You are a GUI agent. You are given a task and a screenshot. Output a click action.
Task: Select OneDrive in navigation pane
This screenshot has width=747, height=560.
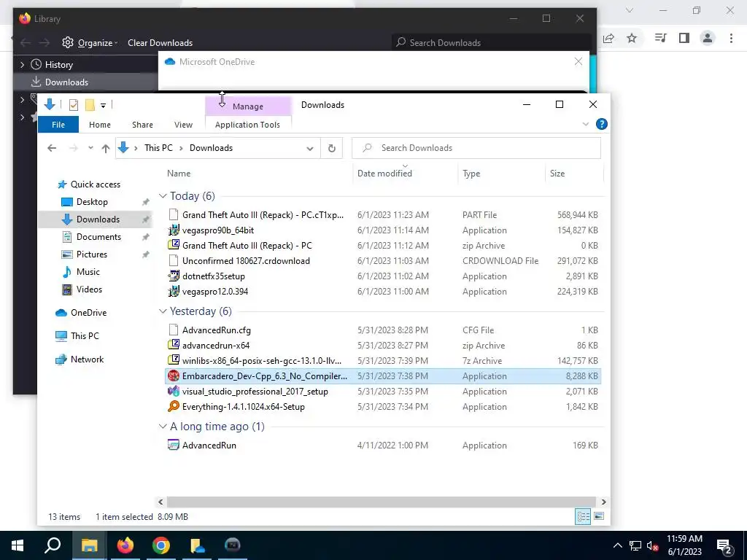pyautogui.click(x=88, y=313)
